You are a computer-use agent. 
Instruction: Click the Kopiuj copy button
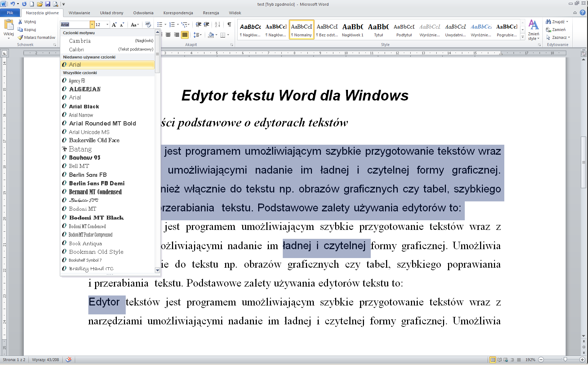pos(27,30)
